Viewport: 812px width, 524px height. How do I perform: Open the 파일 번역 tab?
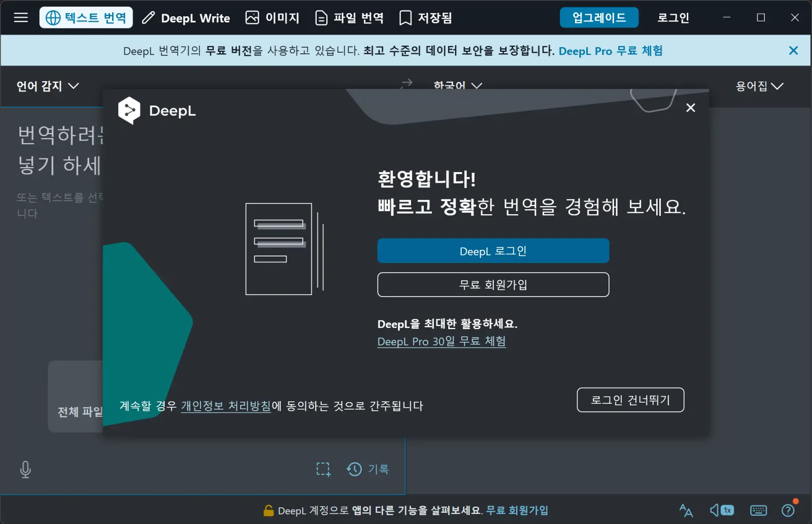(350, 18)
